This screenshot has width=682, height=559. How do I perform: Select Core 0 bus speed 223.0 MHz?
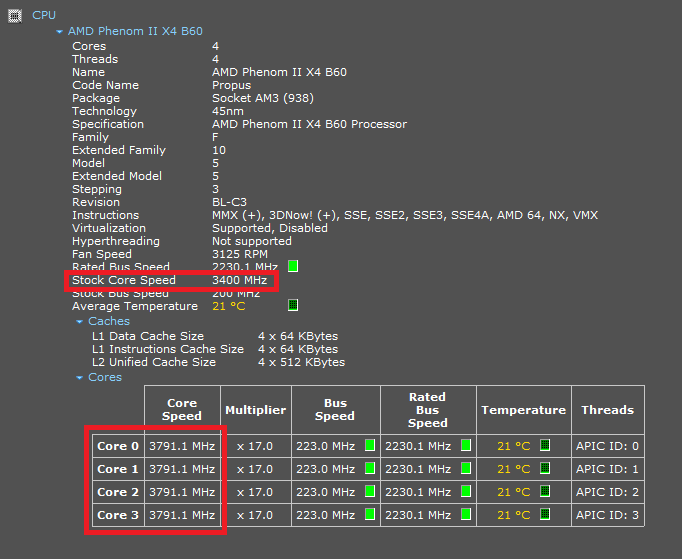point(326,446)
